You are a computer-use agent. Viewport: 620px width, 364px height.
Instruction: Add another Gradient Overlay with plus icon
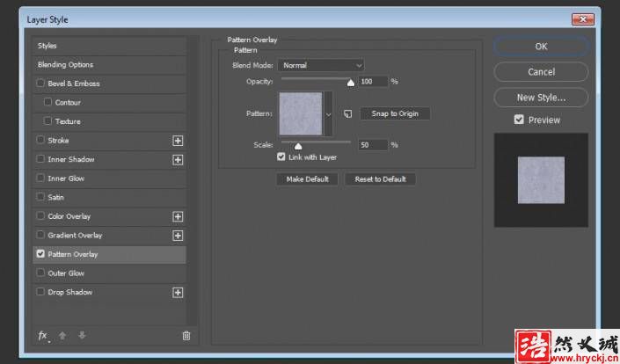[178, 236]
